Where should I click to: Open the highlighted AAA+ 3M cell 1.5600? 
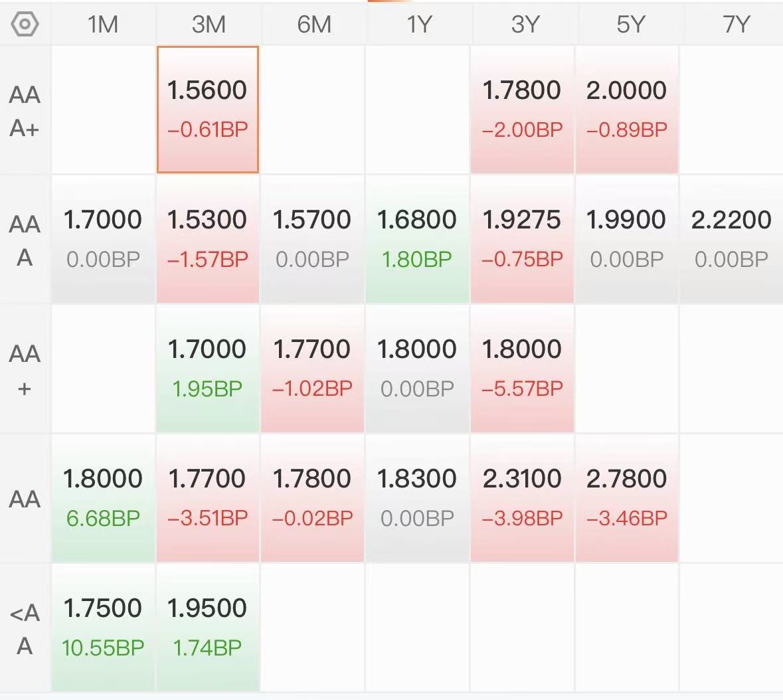pyautogui.click(x=208, y=109)
